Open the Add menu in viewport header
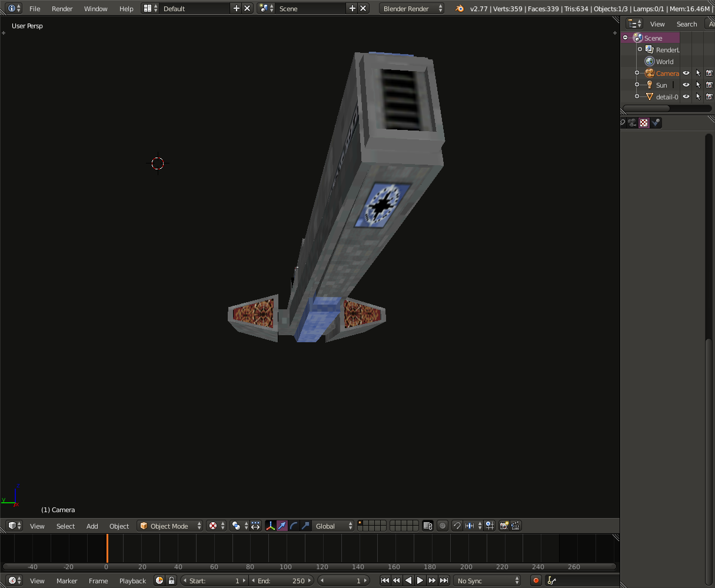 click(x=92, y=526)
